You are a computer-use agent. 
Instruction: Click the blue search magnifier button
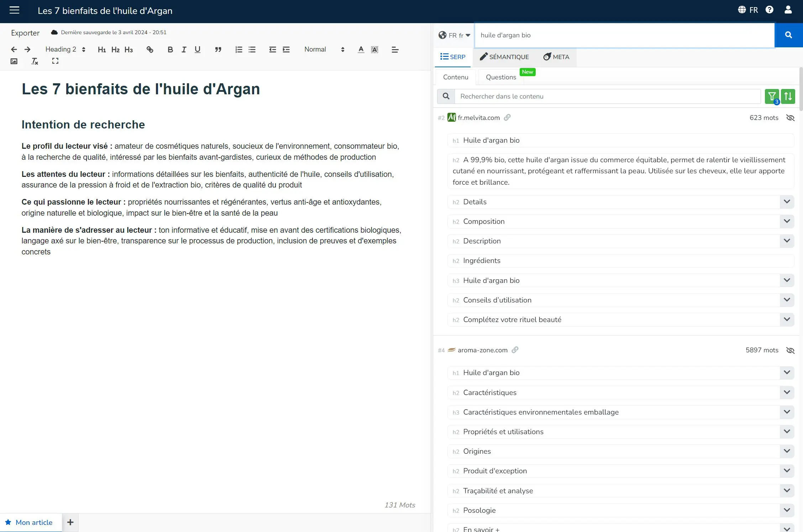point(788,35)
